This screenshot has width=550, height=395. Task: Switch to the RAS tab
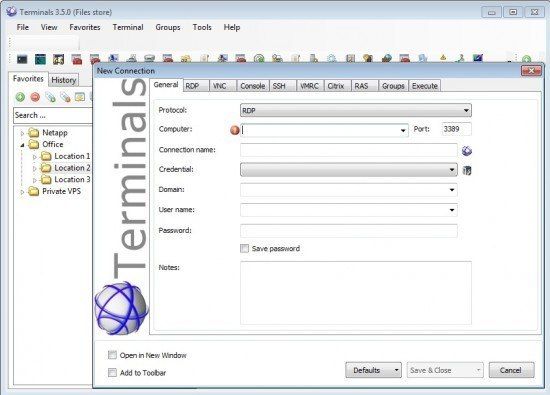(x=365, y=86)
